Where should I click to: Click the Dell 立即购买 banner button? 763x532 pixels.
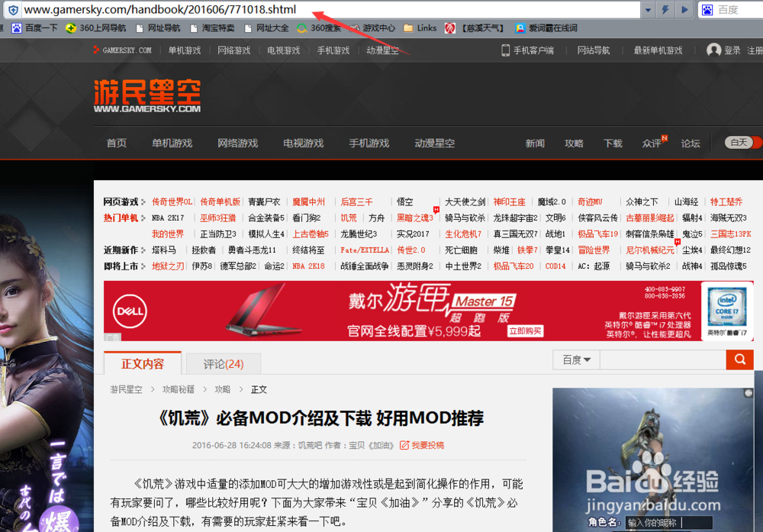click(x=526, y=331)
